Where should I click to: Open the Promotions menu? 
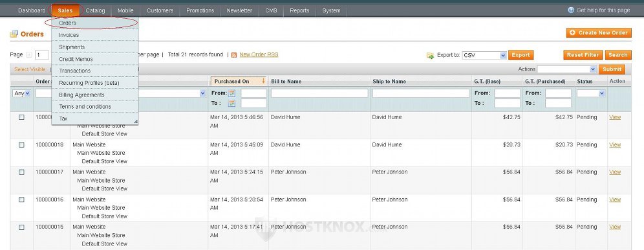(200, 11)
